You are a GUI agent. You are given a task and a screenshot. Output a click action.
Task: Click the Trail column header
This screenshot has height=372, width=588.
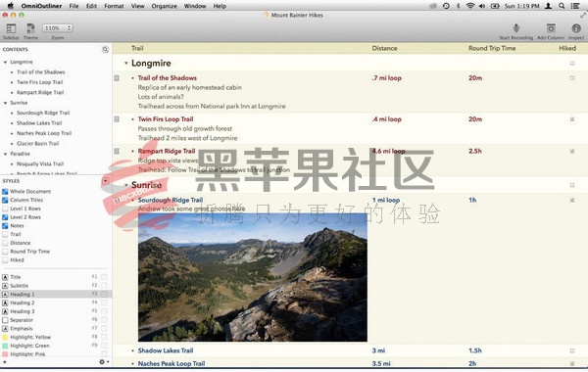point(137,48)
